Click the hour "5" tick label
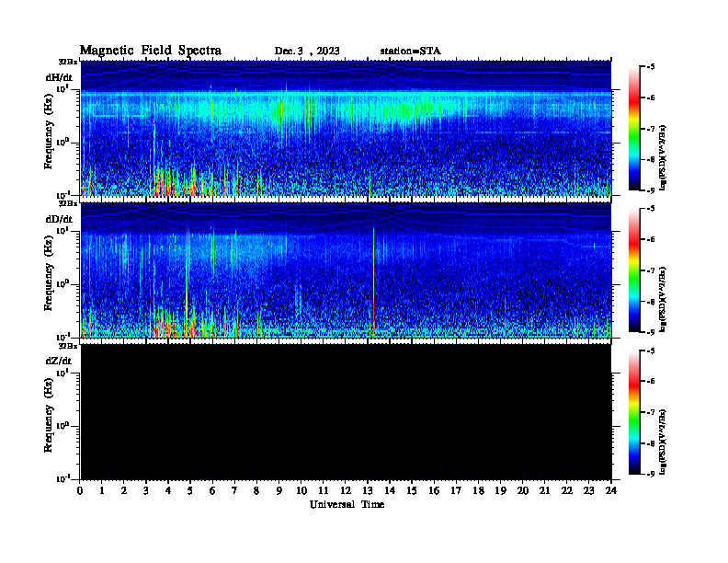 (190, 491)
